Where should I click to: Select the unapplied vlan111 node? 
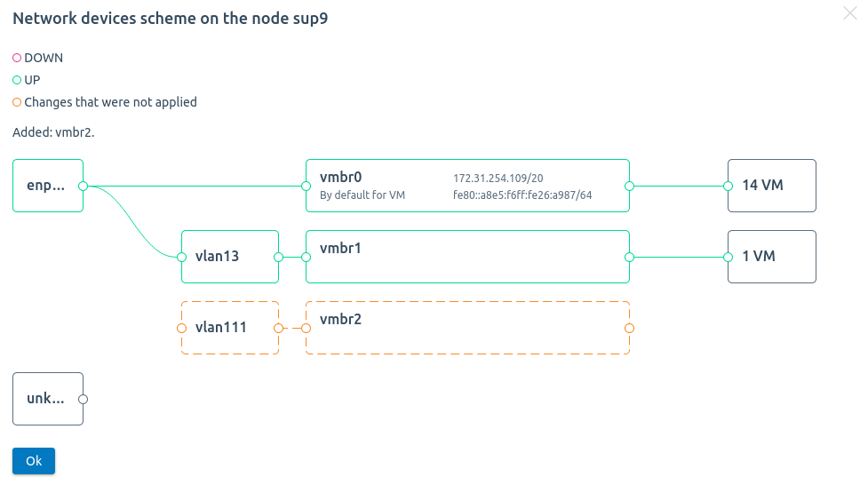(x=229, y=328)
